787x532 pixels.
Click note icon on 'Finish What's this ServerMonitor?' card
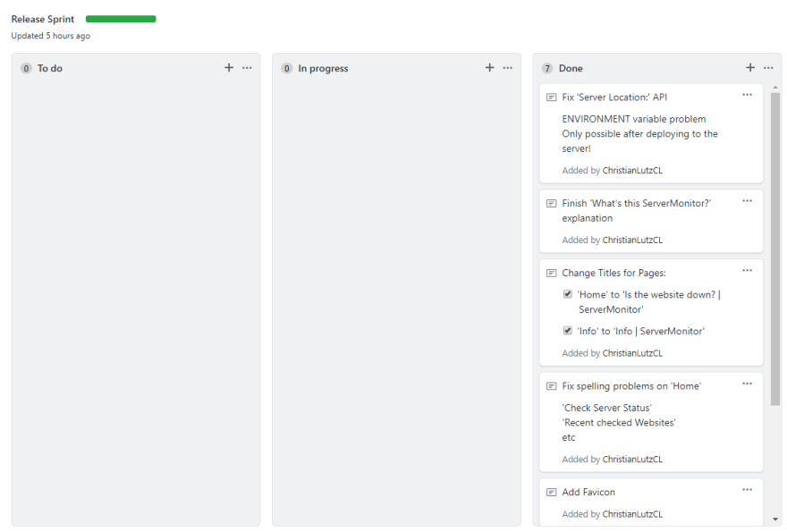[552, 203]
